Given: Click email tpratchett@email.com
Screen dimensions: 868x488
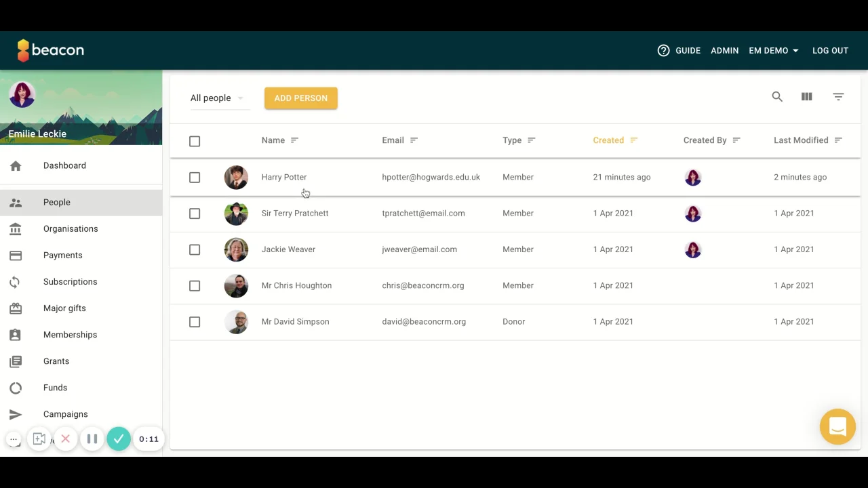Looking at the screenshot, I should click(x=423, y=213).
